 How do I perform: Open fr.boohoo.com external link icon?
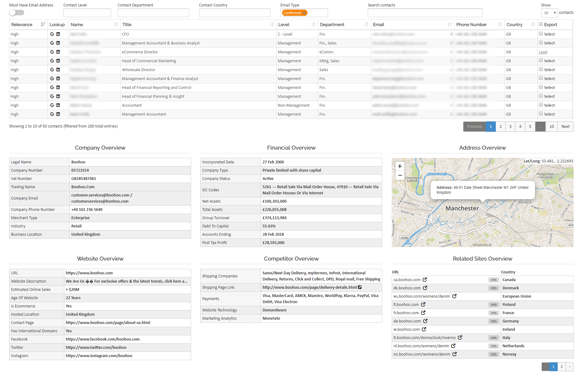[x=423, y=313]
